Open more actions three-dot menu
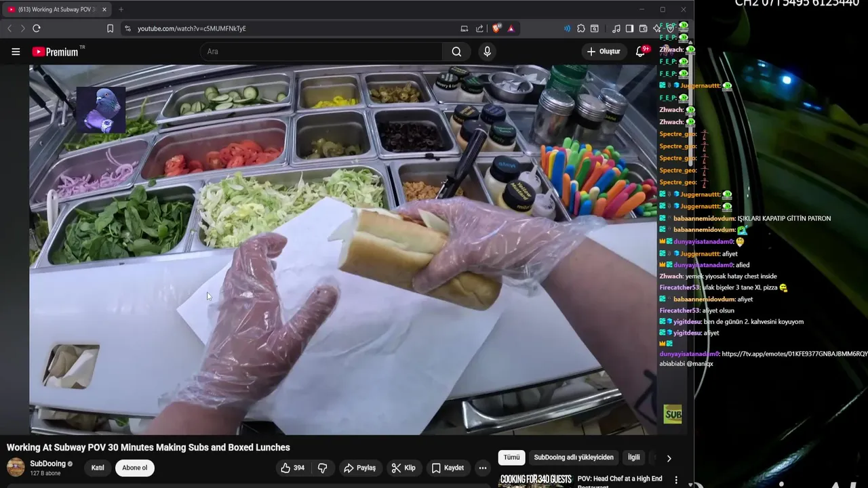The height and width of the screenshot is (488, 868). click(x=482, y=468)
